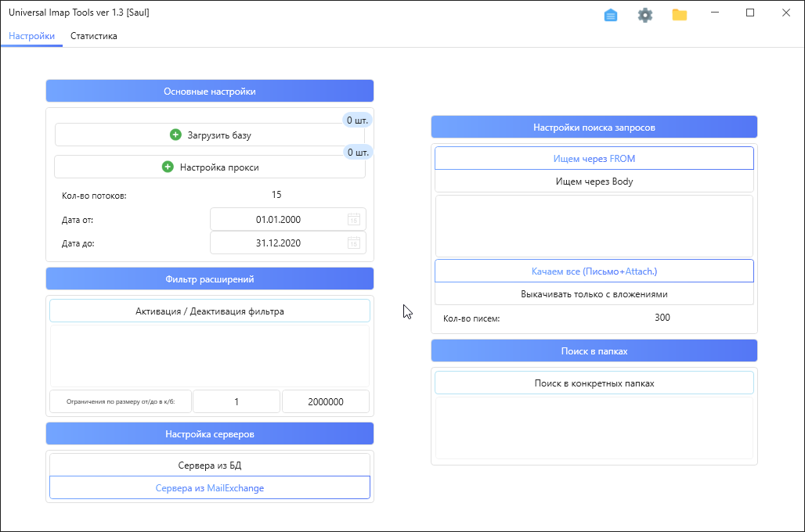Image resolution: width=805 pixels, height=532 pixels.
Task: Choose Сервера из MailExchange
Action: (209, 488)
